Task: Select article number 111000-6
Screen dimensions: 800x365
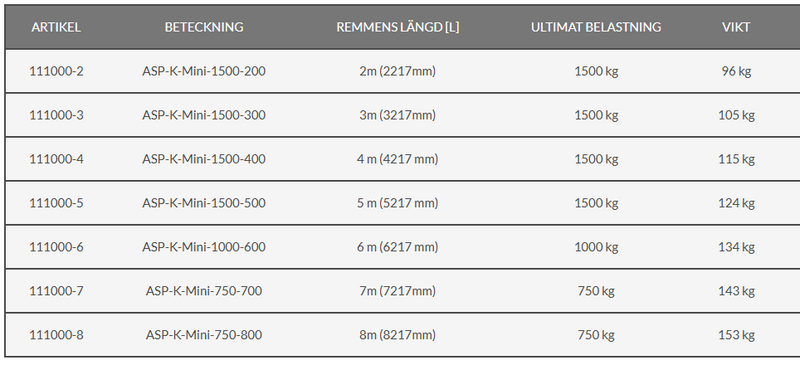Action: [x=56, y=247]
